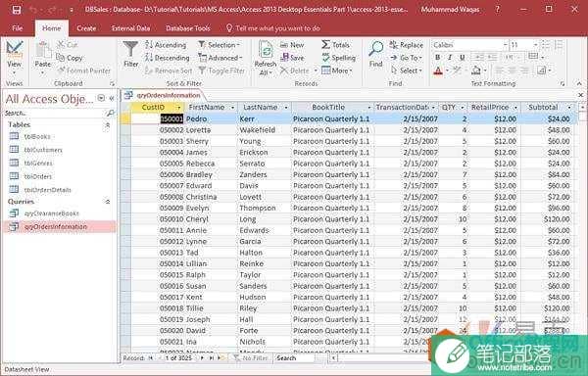The height and width of the screenshot is (376, 588).
Task: Toggle Underline text formatting
Action: click(462, 58)
